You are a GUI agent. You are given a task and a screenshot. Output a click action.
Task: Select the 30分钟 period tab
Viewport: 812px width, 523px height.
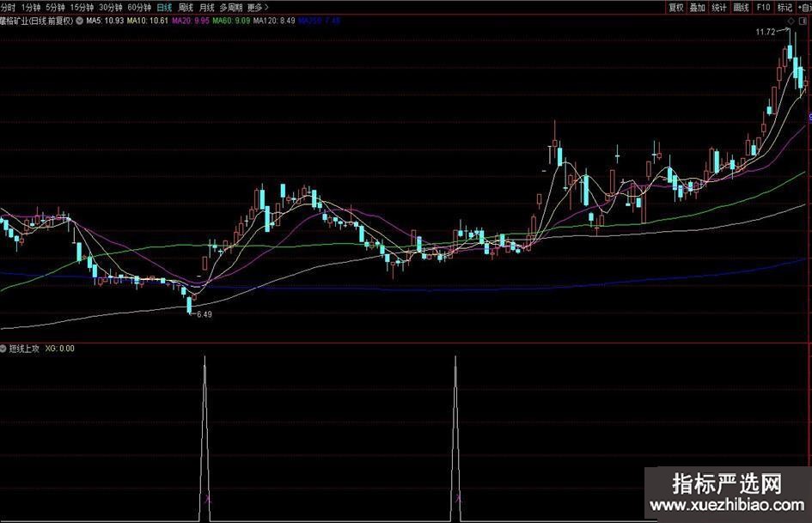click(x=110, y=8)
